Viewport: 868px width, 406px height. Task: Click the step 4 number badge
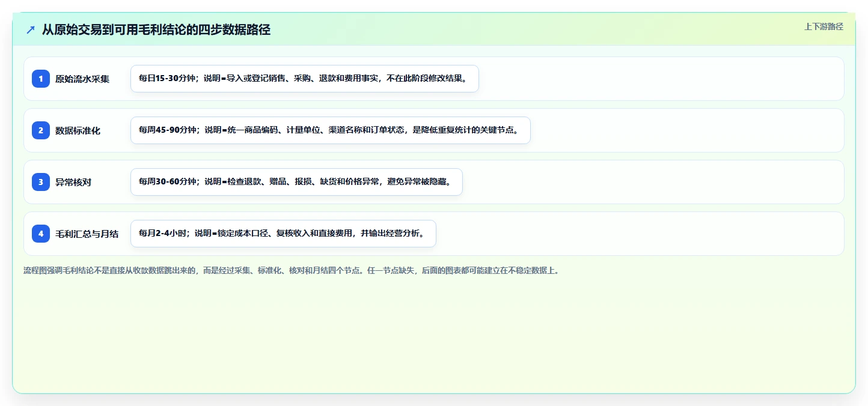click(x=41, y=234)
